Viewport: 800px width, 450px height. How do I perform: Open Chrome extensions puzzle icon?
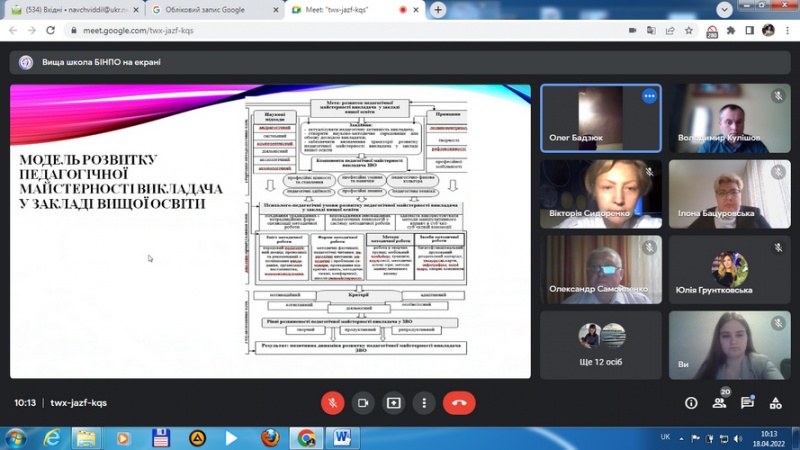point(731,31)
